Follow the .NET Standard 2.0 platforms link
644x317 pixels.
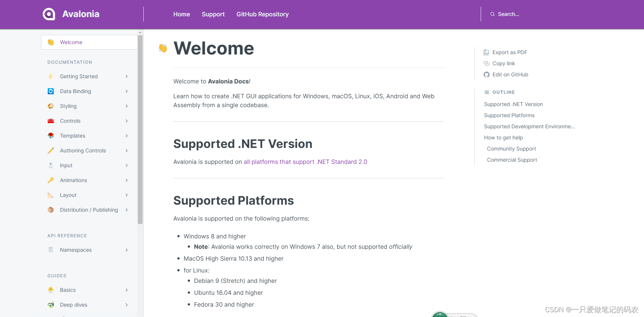[306, 162]
